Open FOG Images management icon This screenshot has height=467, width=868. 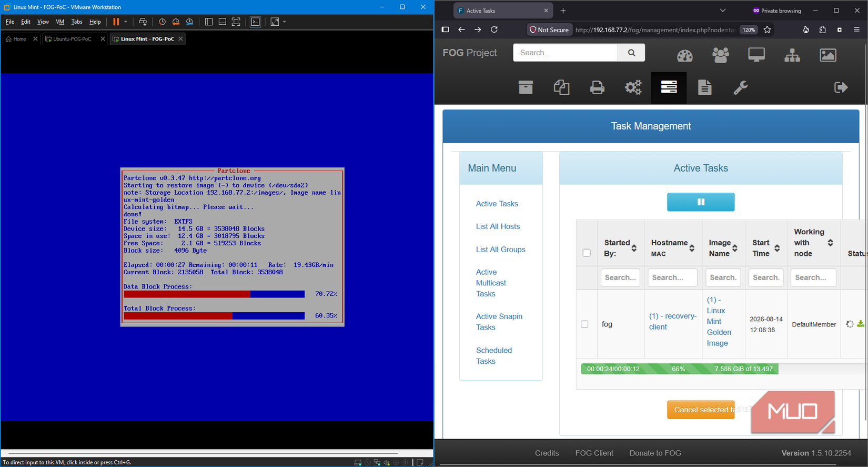click(x=828, y=55)
